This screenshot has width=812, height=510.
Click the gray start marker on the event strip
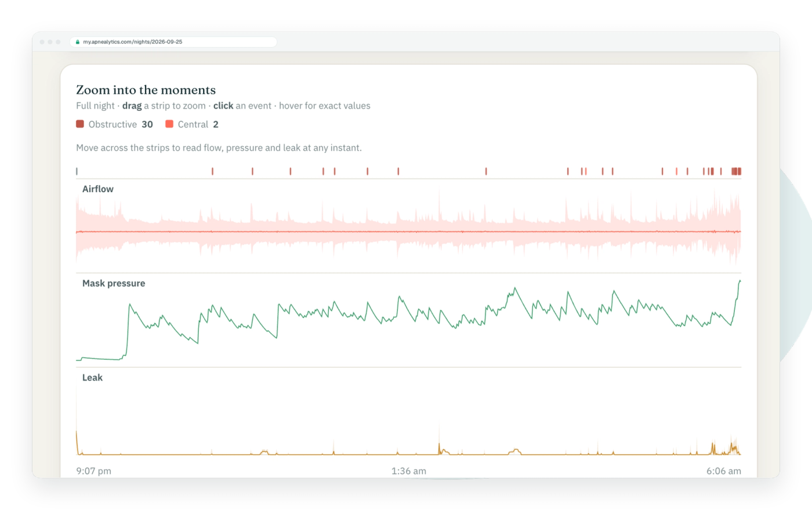coord(77,171)
